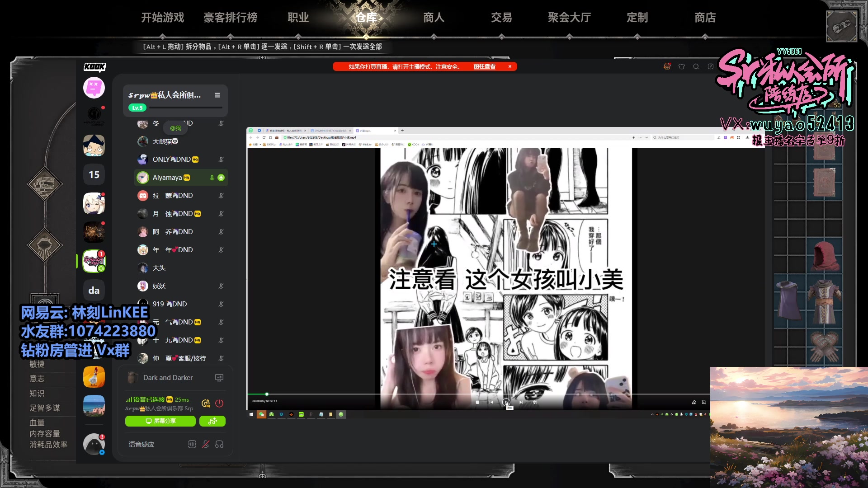Select the user 妖妖 in the voice channel list
868x488 pixels.
pos(181,286)
